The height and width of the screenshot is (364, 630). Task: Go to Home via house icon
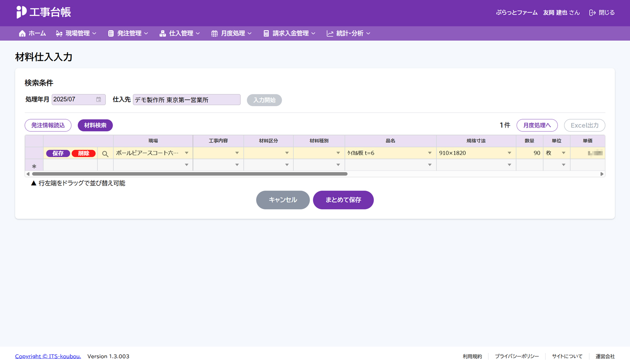(x=22, y=34)
